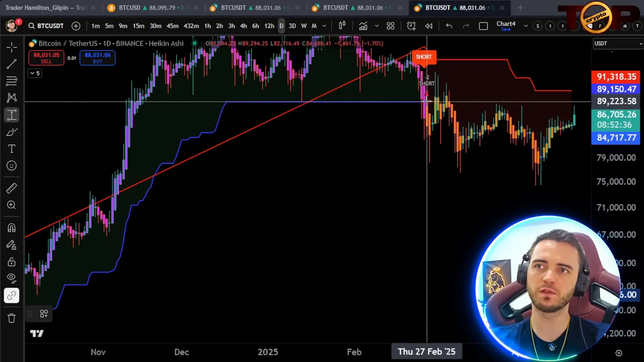This screenshot has height=362, width=644.
Task: Switch to the 1m timeframe
Action: click(x=96, y=26)
